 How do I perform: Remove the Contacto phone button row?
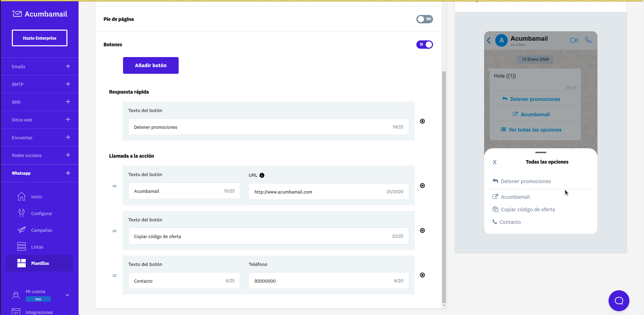click(422, 275)
